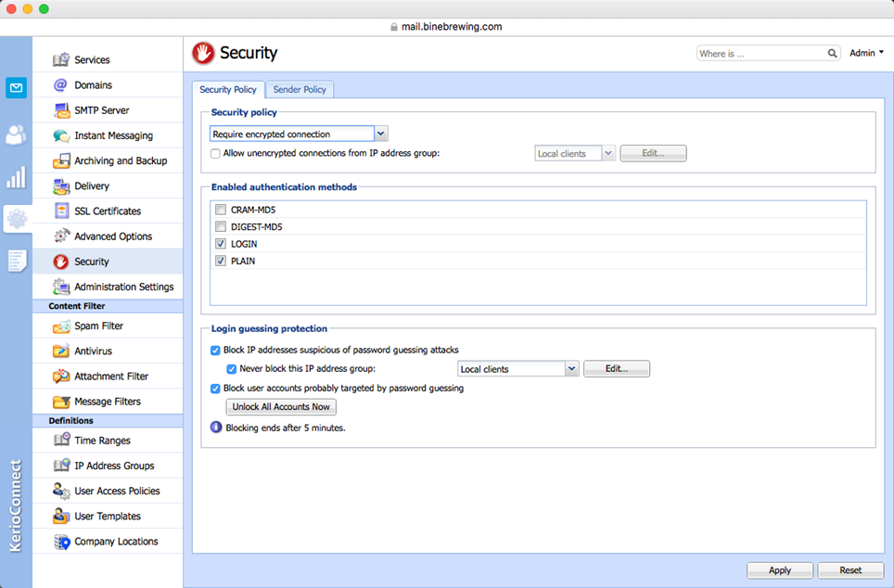This screenshot has height=588, width=894.
Task: Click the search magnifier icon
Action: [833, 54]
